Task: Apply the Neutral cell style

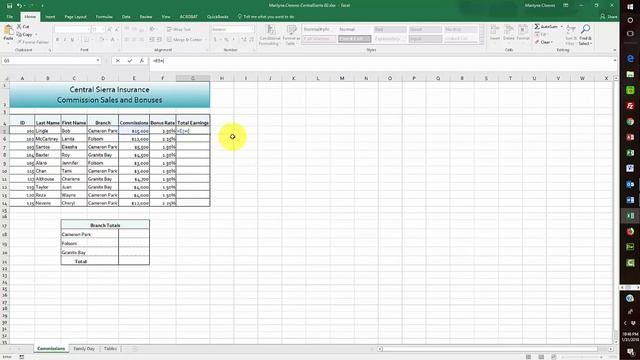Action: pyautogui.click(x=461, y=29)
